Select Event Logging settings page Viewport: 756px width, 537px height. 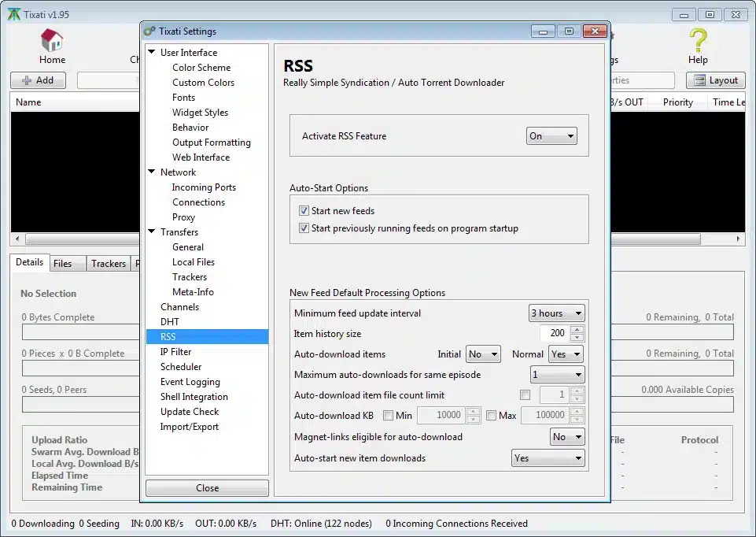click(190, 382)
